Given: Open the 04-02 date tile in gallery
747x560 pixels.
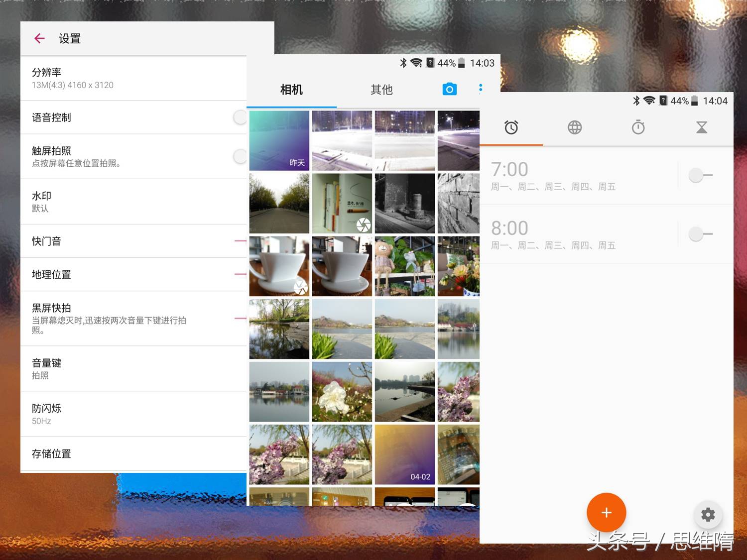Looking at the screenshot, I should pos(405,454).
